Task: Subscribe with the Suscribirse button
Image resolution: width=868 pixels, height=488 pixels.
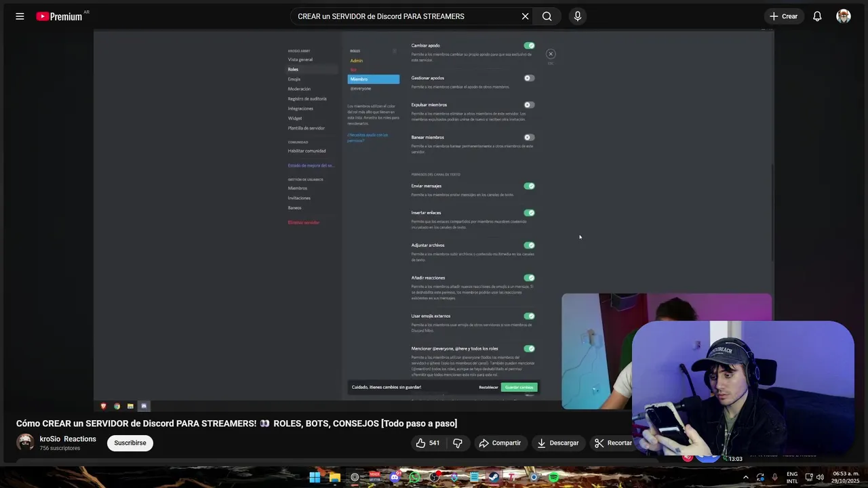Action: 130,443
